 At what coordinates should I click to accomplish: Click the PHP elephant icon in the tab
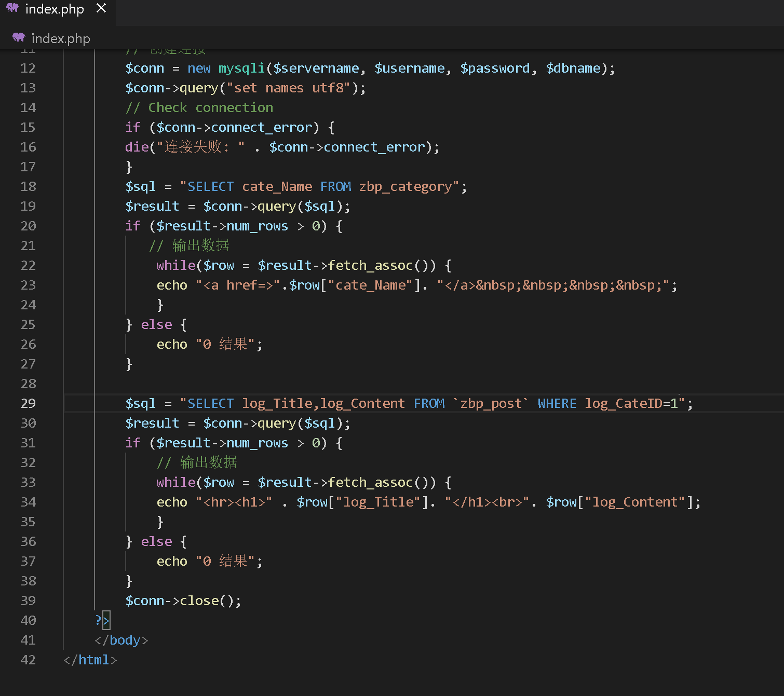click(12, 8)
